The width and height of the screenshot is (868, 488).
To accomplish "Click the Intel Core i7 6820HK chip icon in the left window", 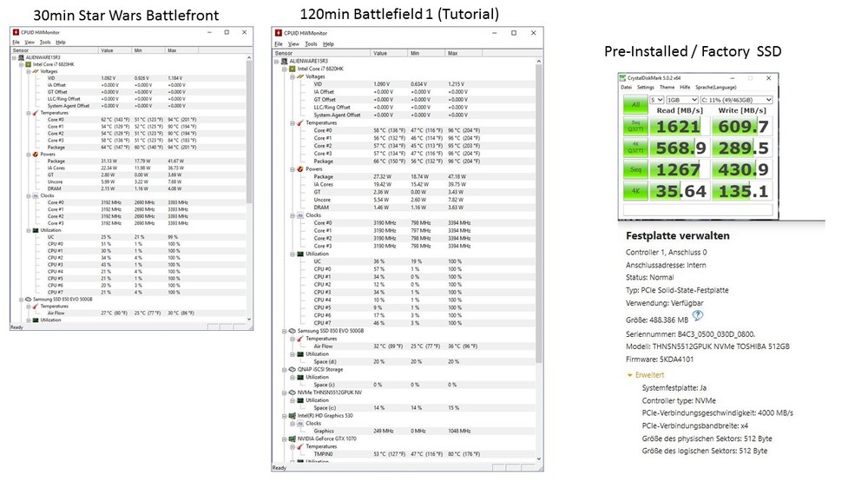I will tap(26, 64).
